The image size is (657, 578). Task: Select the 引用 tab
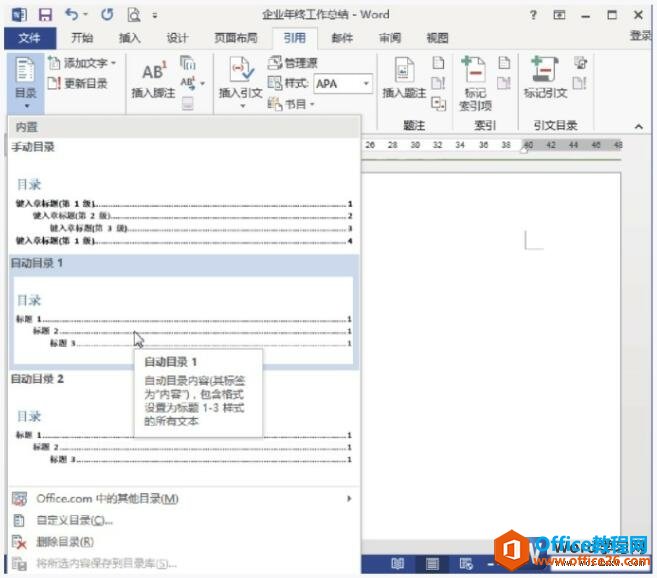[x=295, y=38]
